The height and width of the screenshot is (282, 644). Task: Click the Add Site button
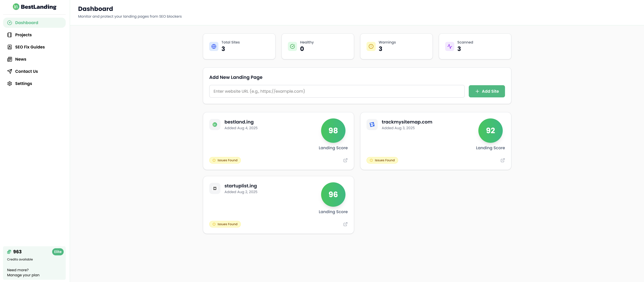coord(486,91)
